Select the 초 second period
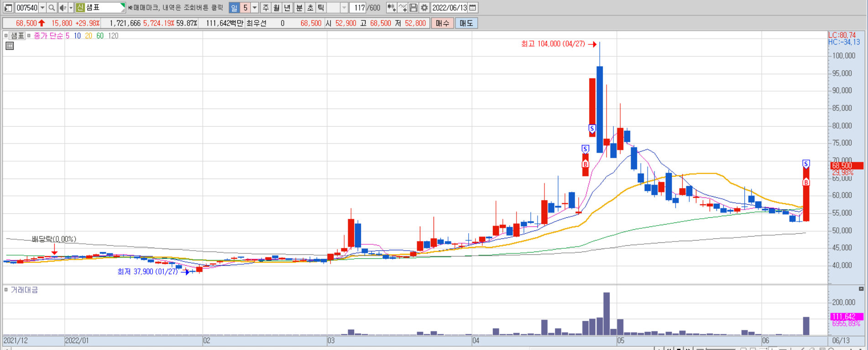868x350 pixels. (310, 8)
